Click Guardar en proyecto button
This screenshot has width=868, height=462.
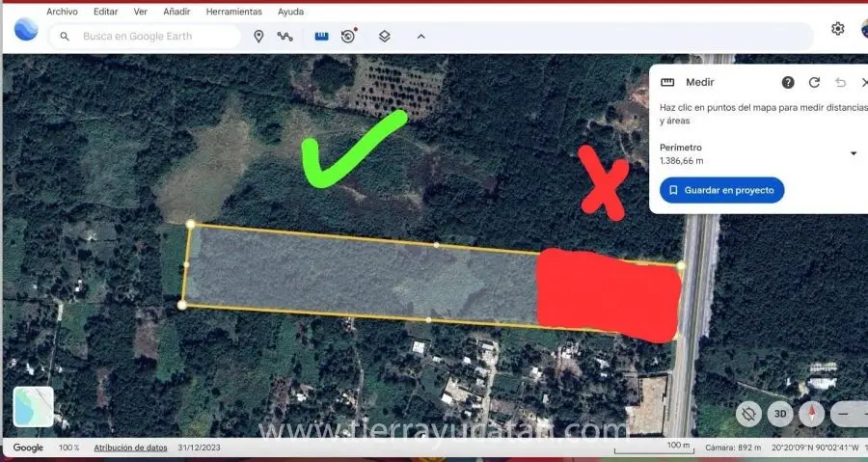pyautogui.click(x=721, y=190)
